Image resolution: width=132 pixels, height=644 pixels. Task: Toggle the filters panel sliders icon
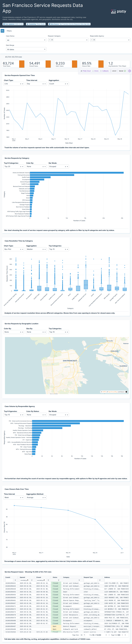point(2,31)
